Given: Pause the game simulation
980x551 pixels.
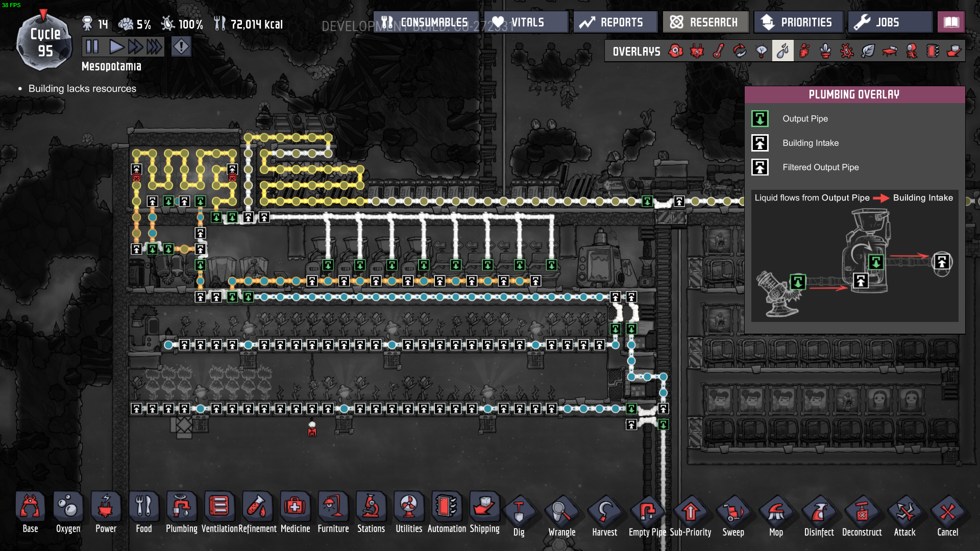Looking at the screenshot, I should point(92,47).
